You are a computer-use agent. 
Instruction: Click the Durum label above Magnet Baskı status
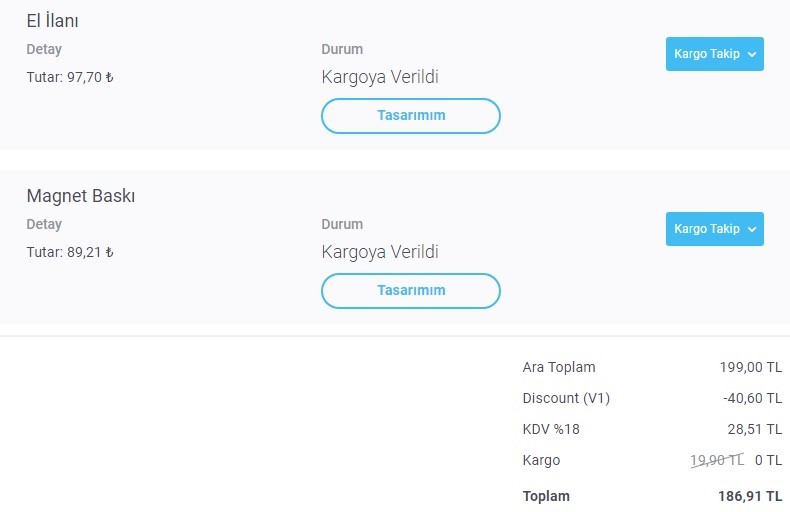coord(342,224)
